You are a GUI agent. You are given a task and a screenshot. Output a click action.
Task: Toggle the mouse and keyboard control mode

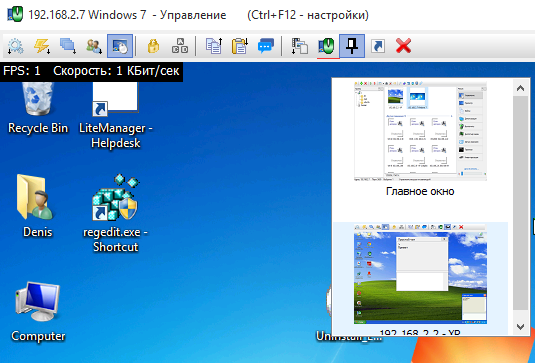coord(120,46)
